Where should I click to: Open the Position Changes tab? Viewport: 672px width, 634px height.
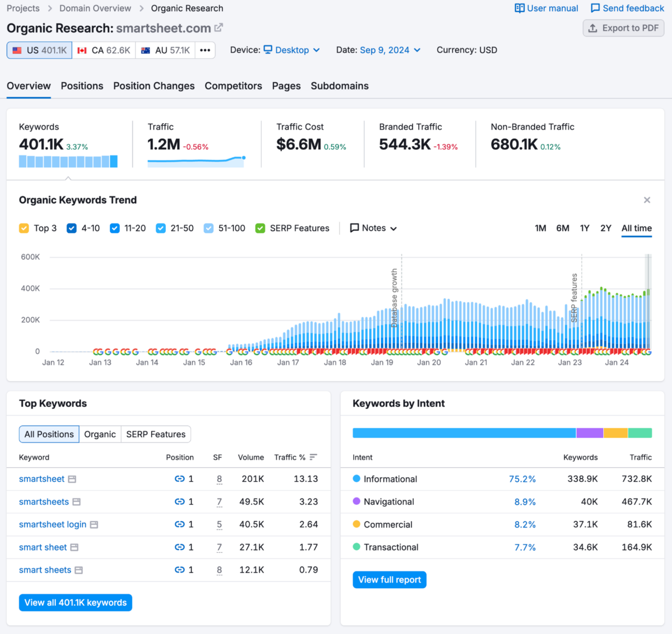(154, 86)
